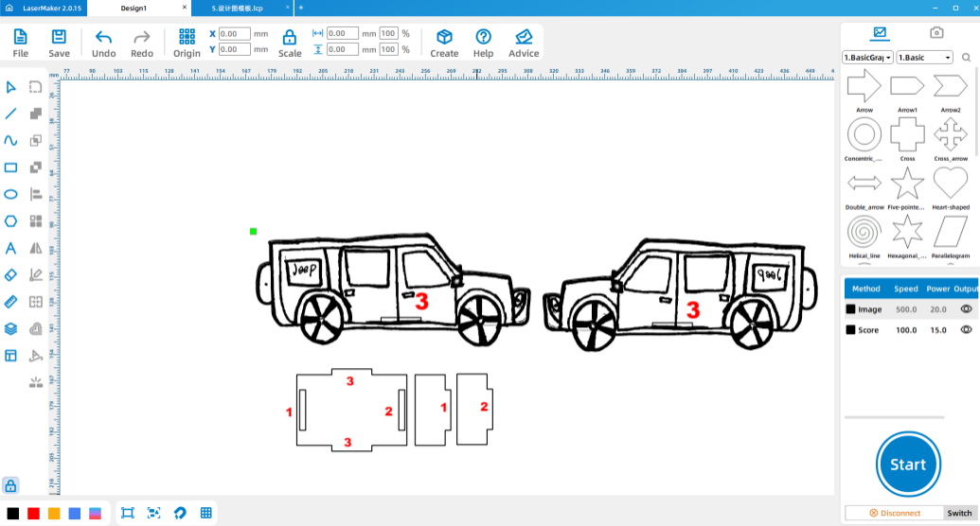
Task: Select the Polygon hexagon tool
Action: click(10, 221)
